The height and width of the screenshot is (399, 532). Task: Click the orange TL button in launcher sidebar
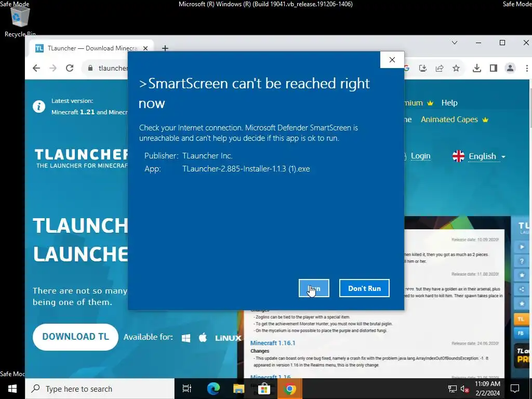pyautogui.click(x=522, y=320)
